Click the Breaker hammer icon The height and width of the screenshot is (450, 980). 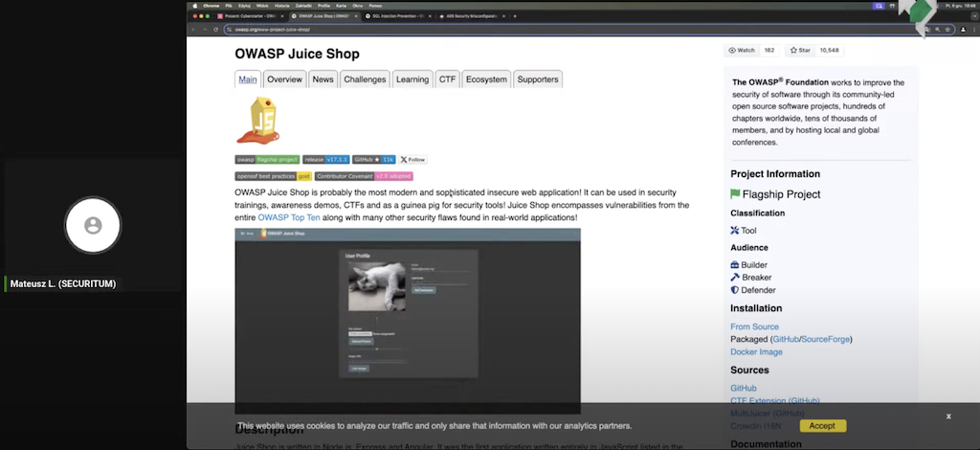[x=735, y=278]
